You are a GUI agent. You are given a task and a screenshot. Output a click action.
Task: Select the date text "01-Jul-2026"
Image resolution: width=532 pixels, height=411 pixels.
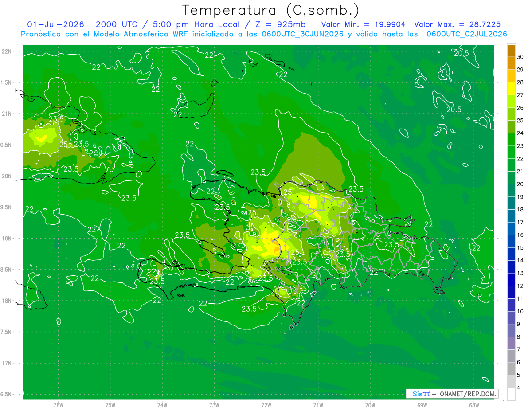tap(56, 24)
